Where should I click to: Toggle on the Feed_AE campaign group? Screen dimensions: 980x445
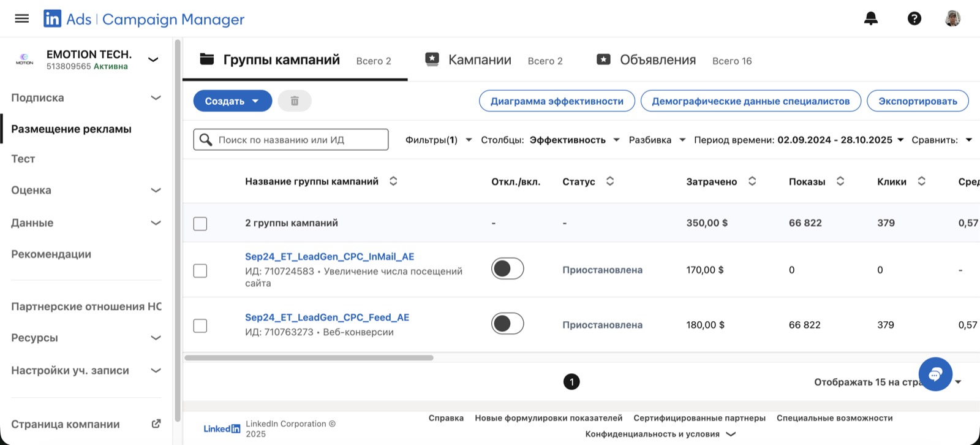(x=508, y=324)
